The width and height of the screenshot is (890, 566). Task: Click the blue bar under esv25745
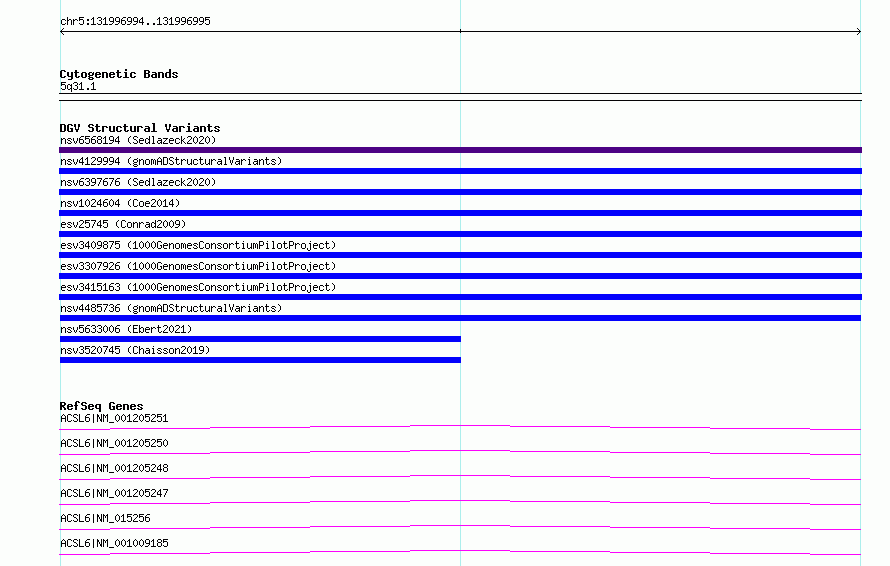460,234
